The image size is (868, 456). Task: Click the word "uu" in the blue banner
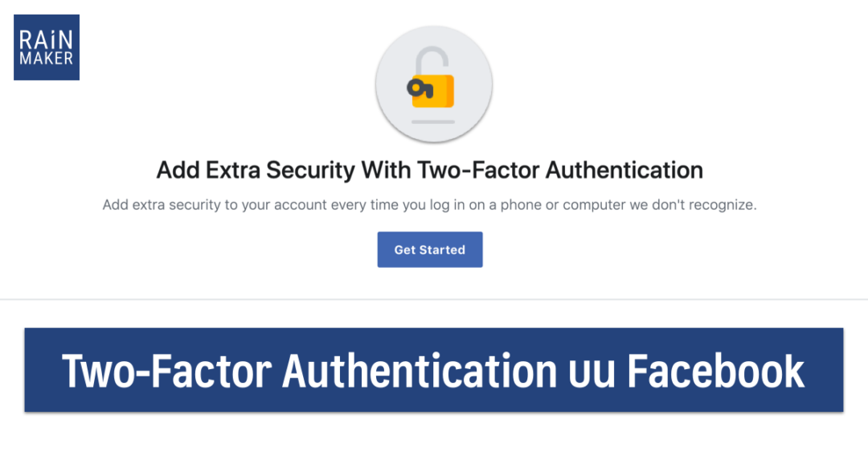(x=591, y=372)
